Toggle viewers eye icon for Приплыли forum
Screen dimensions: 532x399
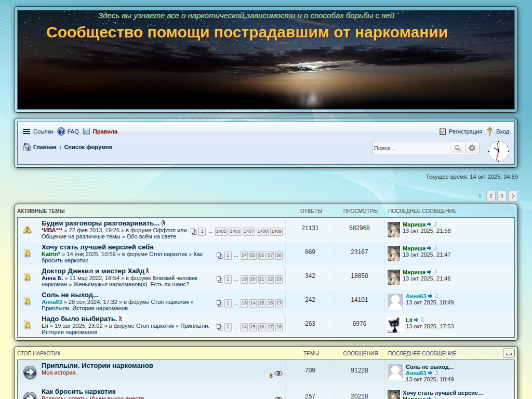tap(278, 373)
